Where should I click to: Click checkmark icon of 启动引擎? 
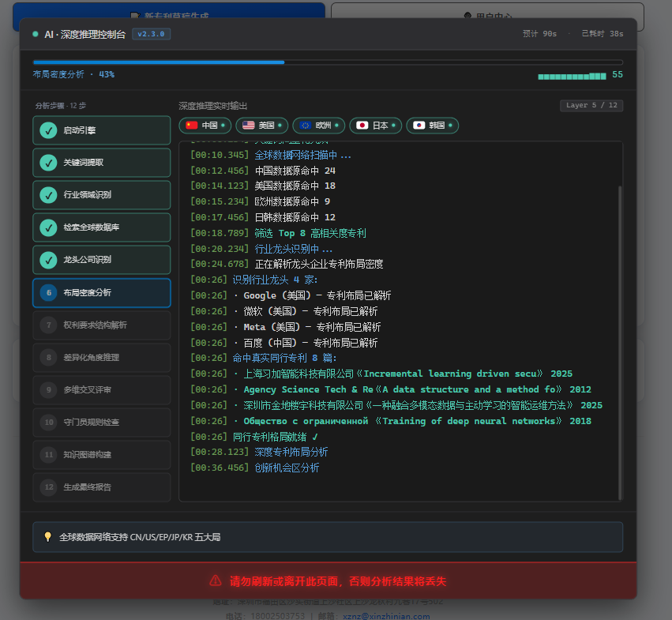[48, 130]
